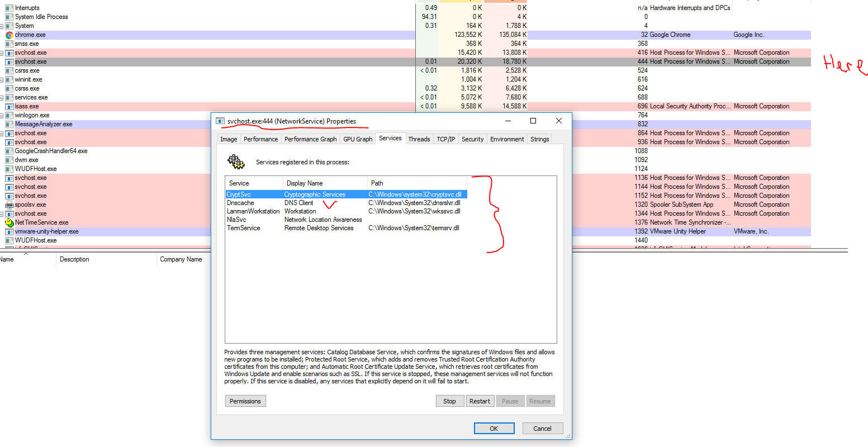Select the NlaSvc service row
Viewport: 868px width, 447px height.
coord(346,220)
